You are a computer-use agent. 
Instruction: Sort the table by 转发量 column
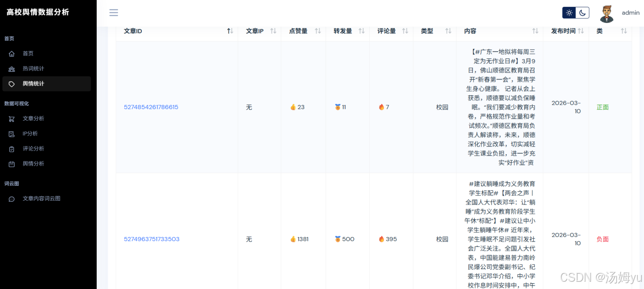(x=362, y=31)
